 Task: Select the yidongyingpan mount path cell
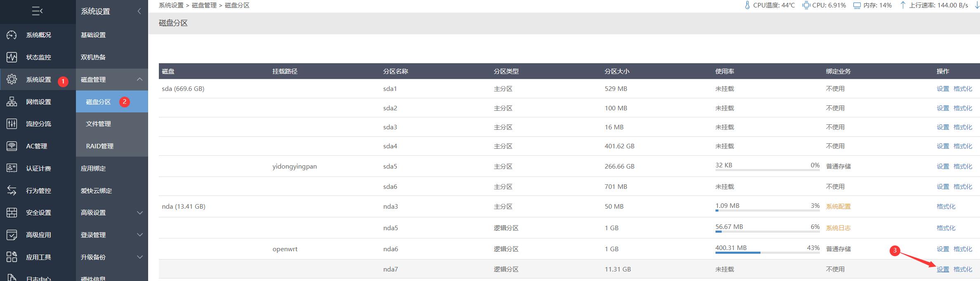click(x=295, y=167)
